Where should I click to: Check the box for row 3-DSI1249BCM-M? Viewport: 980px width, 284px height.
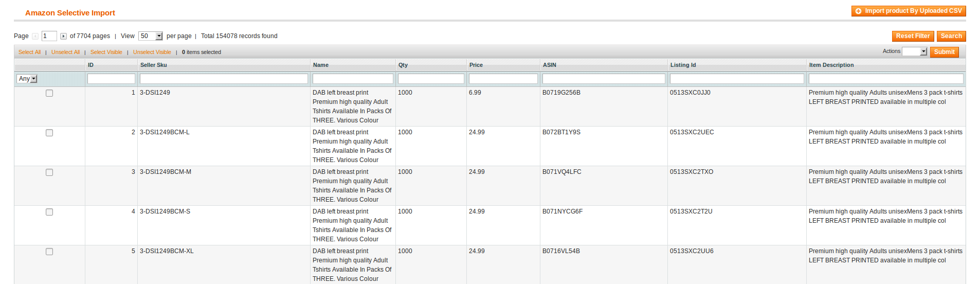pos(49,172)
